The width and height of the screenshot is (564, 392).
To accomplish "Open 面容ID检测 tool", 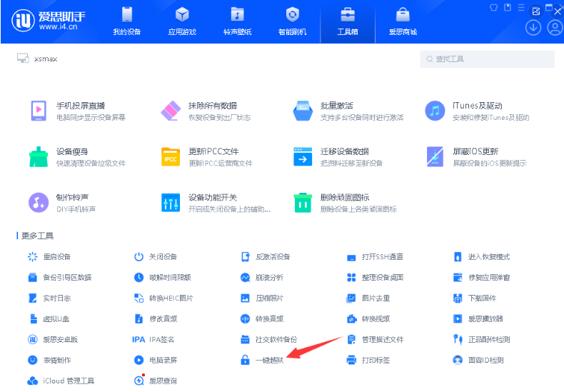I will point(478,361).
